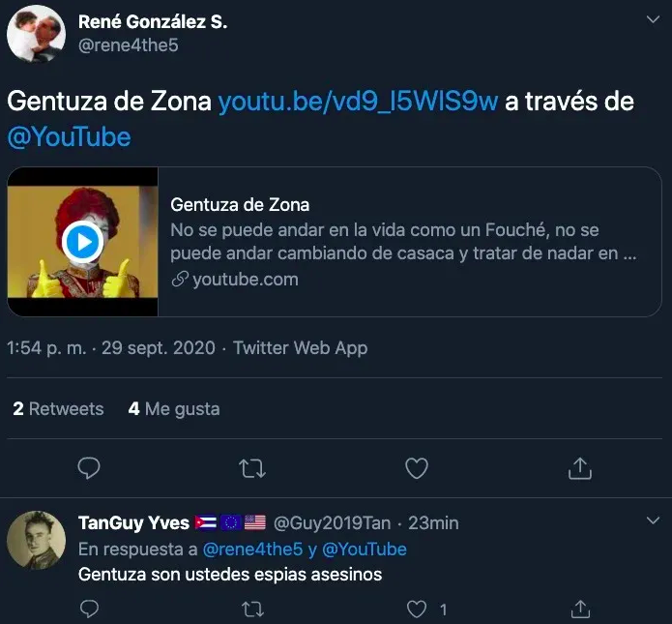Click the Twitter Web App source link
Screen dimensions: 672x624
(x=300, y=347)
